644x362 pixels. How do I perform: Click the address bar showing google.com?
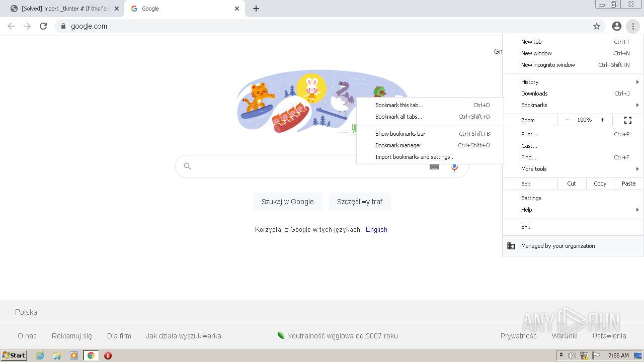click(322, 26)
